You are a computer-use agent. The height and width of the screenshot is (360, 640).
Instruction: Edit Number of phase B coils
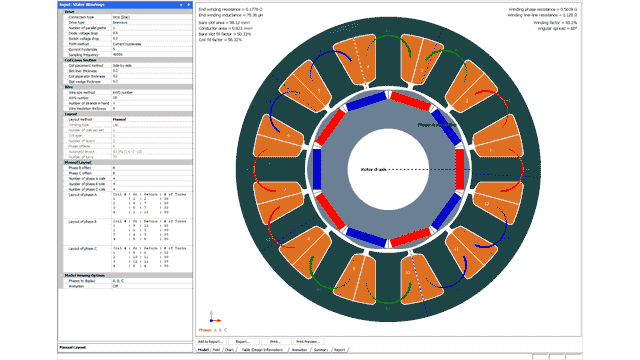coord(151,184)
